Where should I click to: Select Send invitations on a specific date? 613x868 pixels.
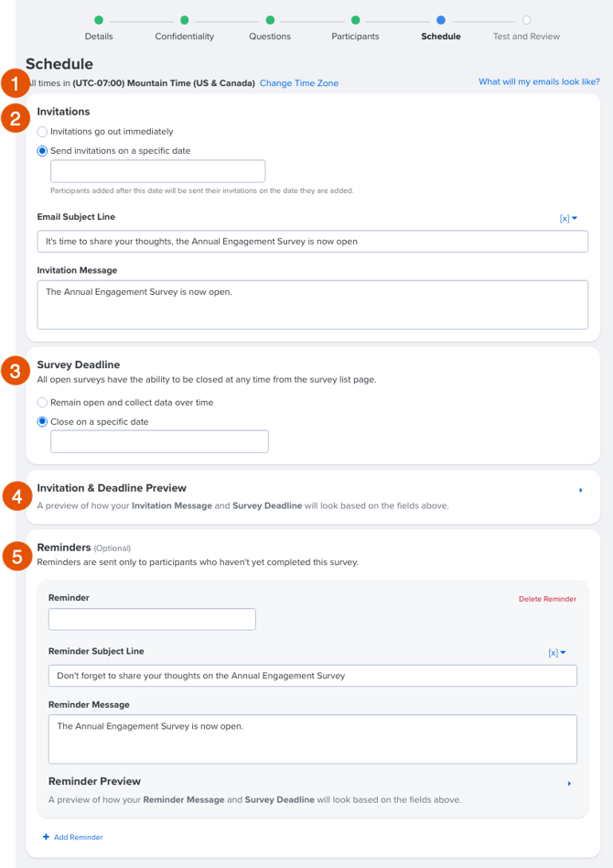pyautogui.click(x=42, y=150)
